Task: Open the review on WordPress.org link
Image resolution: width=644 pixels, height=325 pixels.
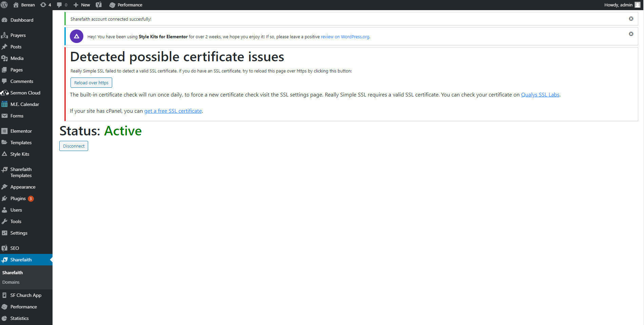Action: click(345, 37)
